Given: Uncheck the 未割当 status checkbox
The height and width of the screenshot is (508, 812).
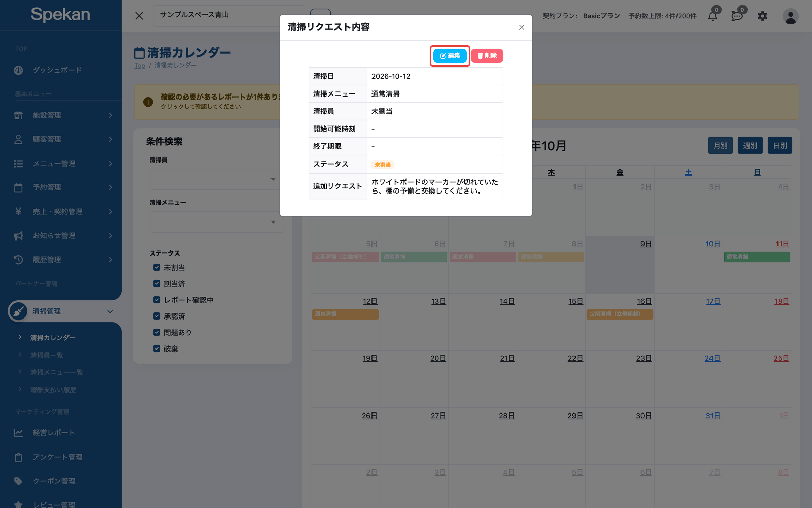Looking at the screenshot, I should 157,267.
